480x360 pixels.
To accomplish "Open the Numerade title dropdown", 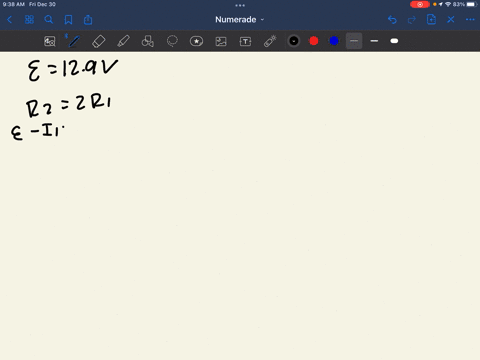I will (x=239, y=20).
